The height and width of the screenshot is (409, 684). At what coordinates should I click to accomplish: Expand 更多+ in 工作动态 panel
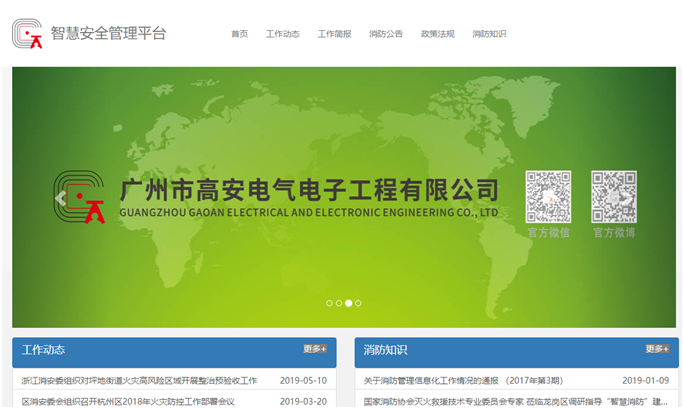click(x=315, y=349)
